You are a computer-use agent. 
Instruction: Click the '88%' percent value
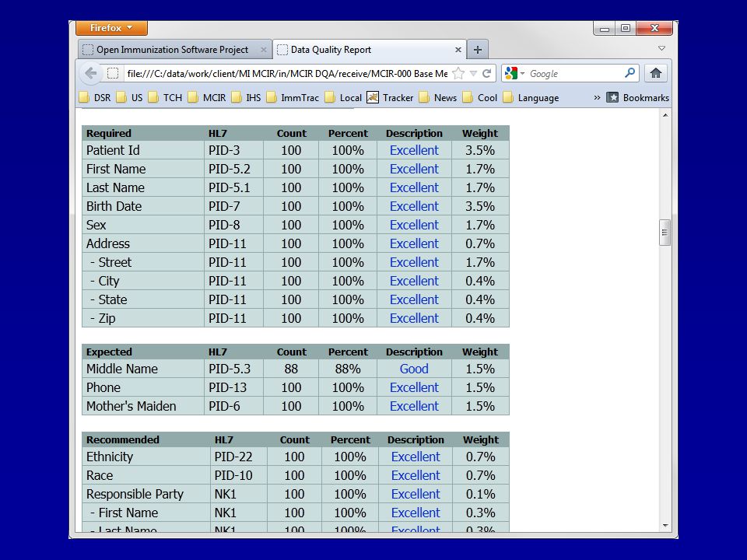pos(348,369)
